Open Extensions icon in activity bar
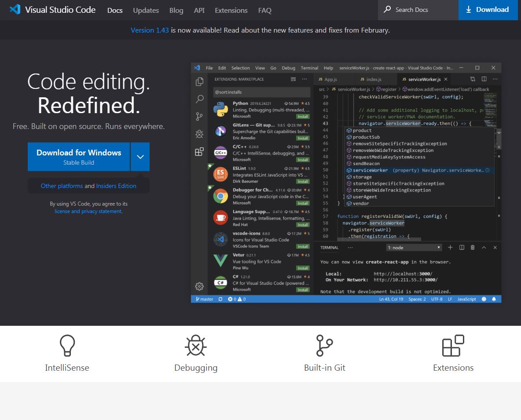521x420 pixels. click(199, 151)
